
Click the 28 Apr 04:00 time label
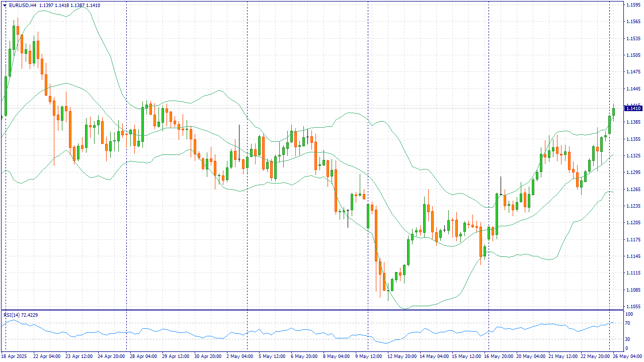pos(143,356)
